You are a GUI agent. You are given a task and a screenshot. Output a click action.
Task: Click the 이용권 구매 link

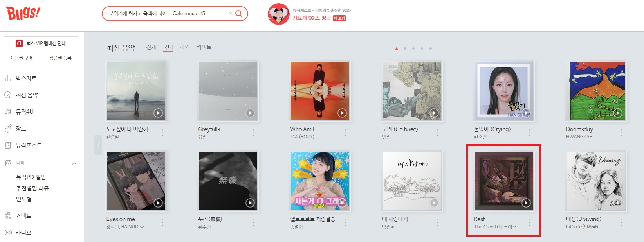(x=22, y=58)
